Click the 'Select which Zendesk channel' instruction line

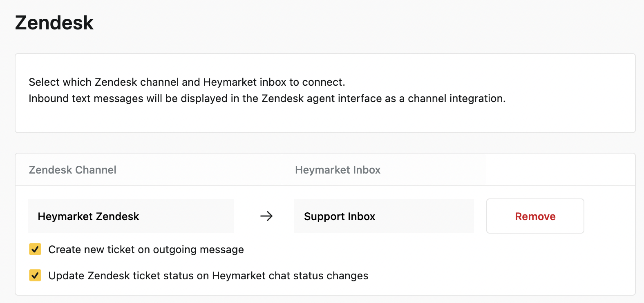click(x=187, y=82)
